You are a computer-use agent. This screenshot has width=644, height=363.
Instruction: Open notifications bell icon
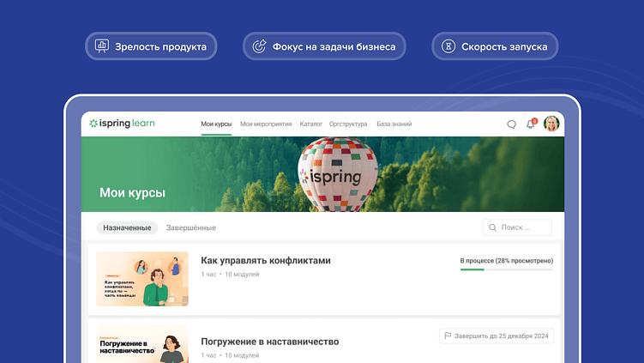tap(531, 124)
